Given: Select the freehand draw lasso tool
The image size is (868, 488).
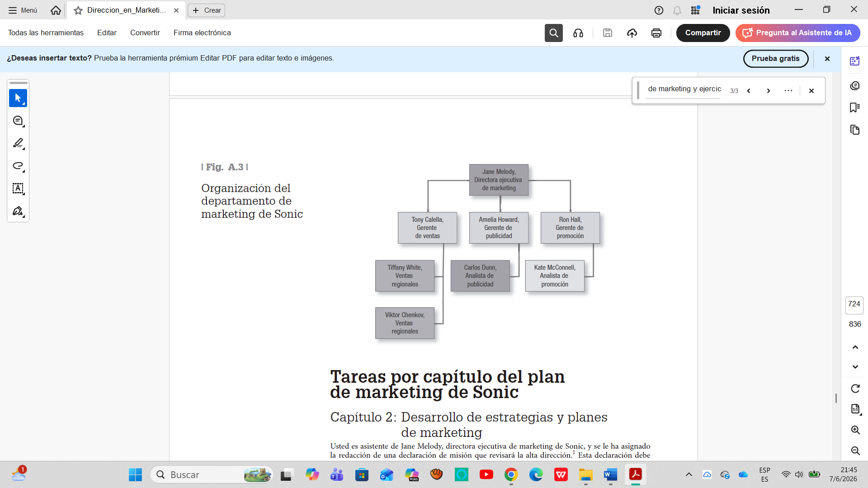Looking at the screenshot, I should point(18,166).
